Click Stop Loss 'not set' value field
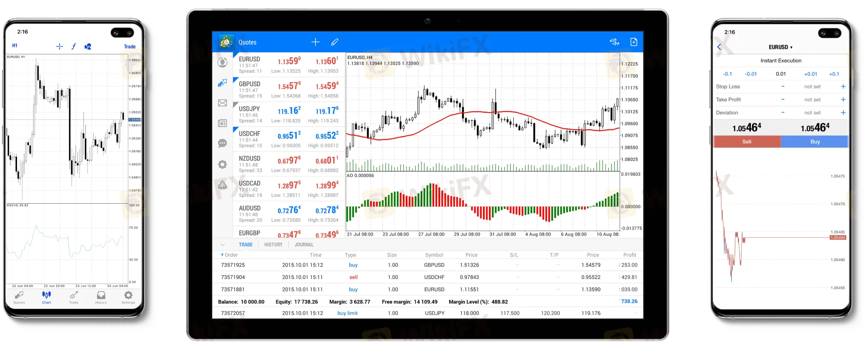The height and width of the screenshot is (350, 868). [812, 86]
